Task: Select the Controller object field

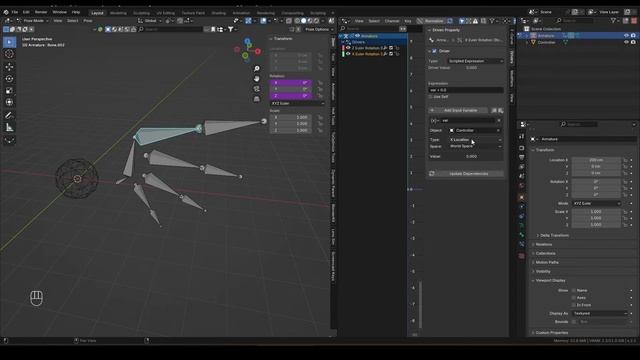Action: click(476, 131)
